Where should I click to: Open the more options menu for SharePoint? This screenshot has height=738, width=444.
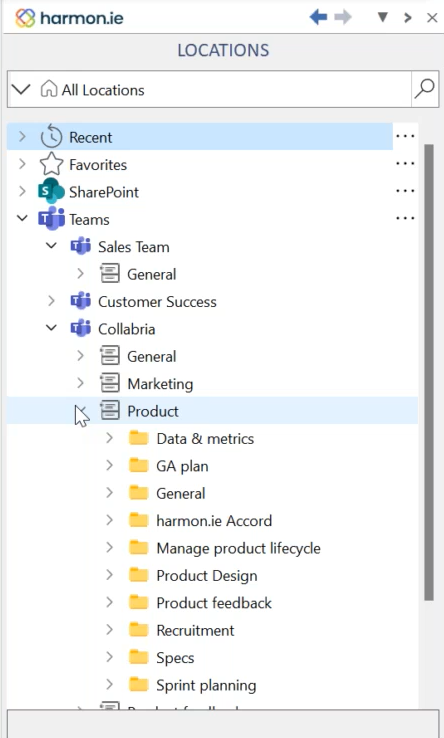coord(405,191)
